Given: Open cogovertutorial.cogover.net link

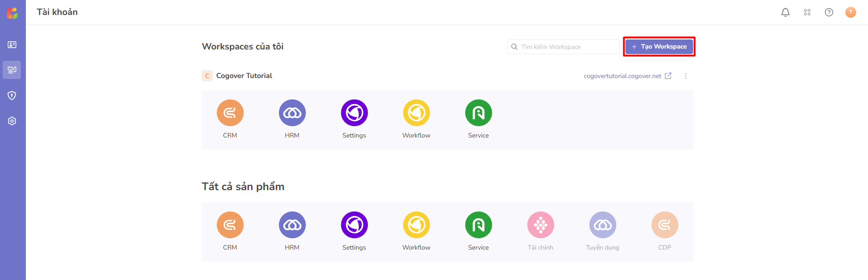Looking at the screenshot, I should pyautogui.click(x=622, y=76).
